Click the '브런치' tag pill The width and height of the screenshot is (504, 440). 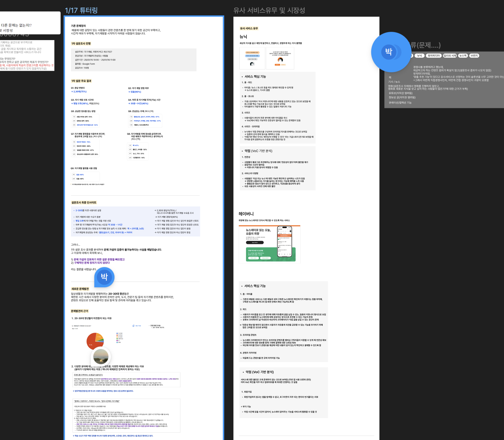click(474, 56)
